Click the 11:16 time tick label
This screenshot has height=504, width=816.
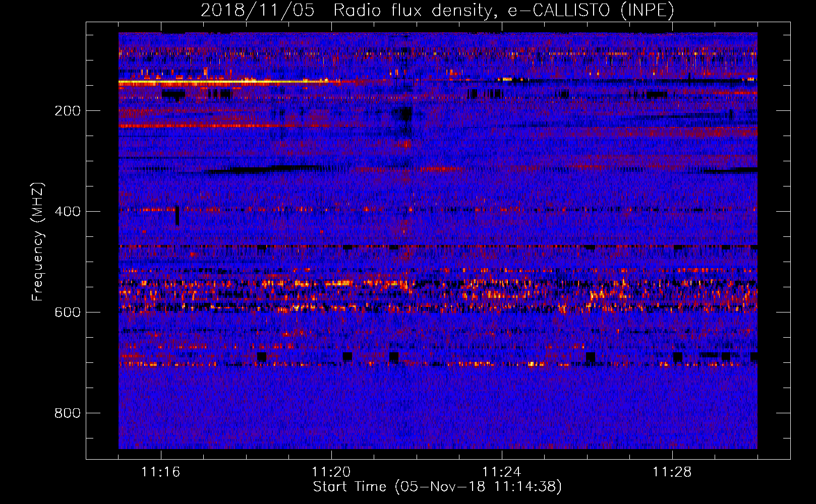point(161,472)
